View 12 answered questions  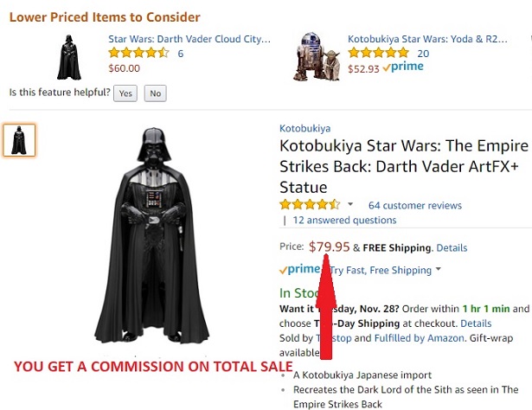pos(344,220)
